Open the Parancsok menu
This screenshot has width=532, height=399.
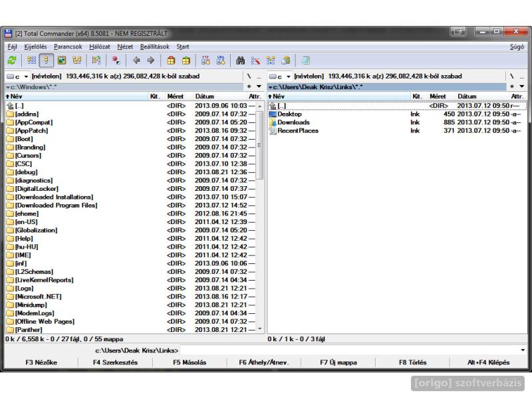[x=68, y=47]
